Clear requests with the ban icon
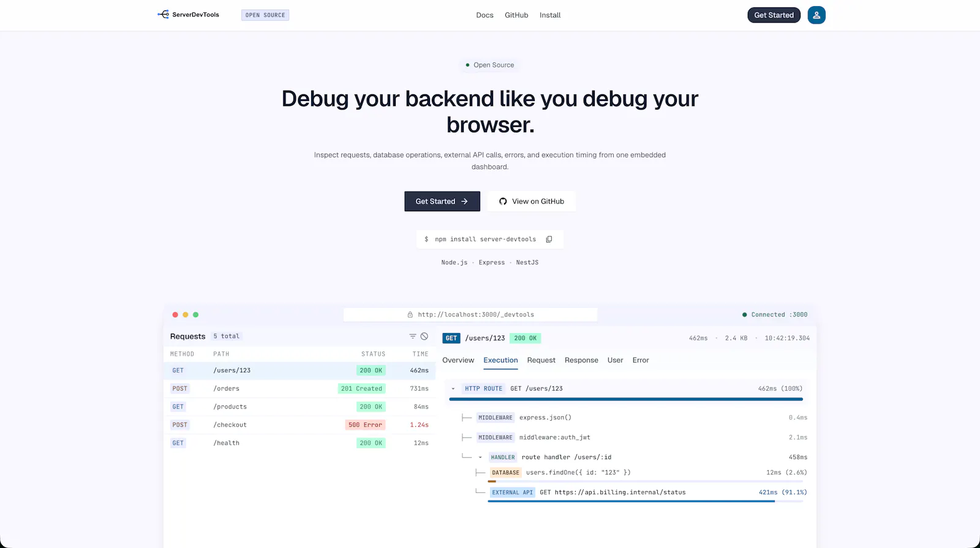 pyautogui.click(x=424, y=336)
